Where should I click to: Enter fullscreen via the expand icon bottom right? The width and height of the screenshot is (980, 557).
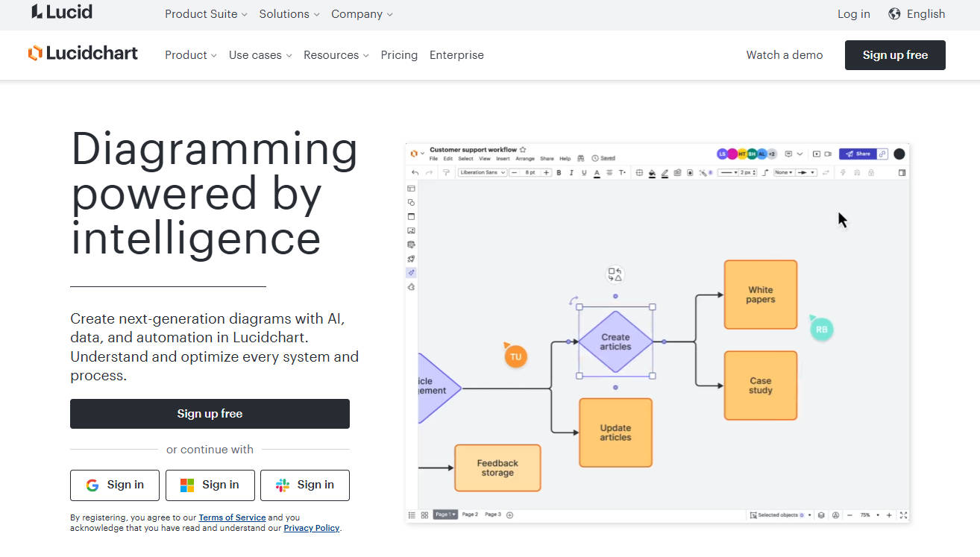(902, 514)
